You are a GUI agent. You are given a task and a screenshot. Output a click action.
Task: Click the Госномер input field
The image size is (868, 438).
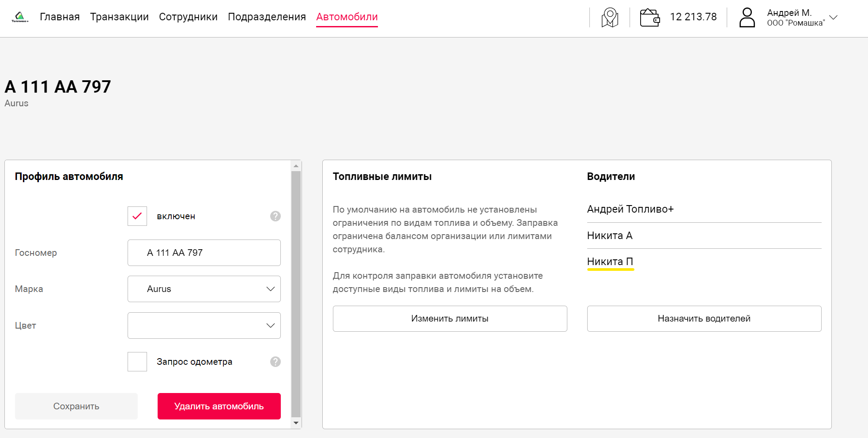(204, 253)
